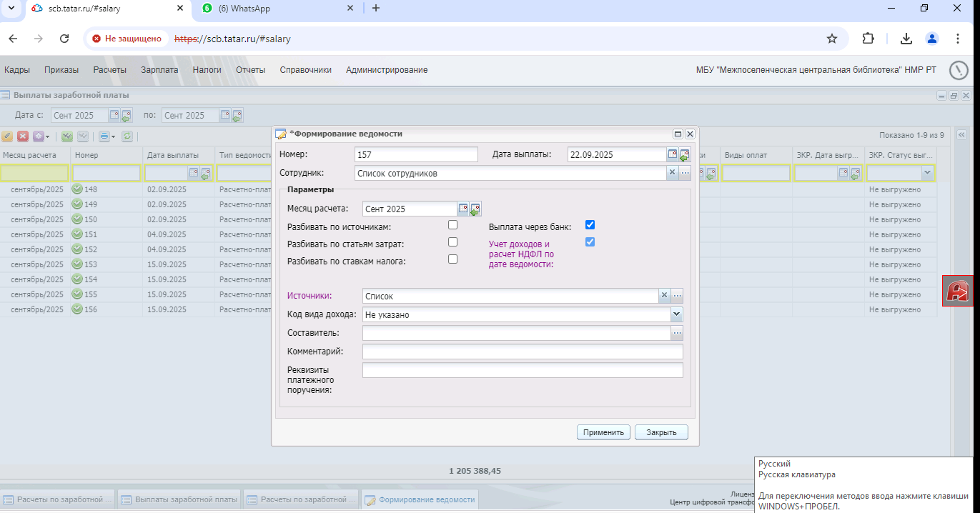Screen dimensions: 980x513
Task: Clear the Источники field with X icon
Action: point(664,295)
